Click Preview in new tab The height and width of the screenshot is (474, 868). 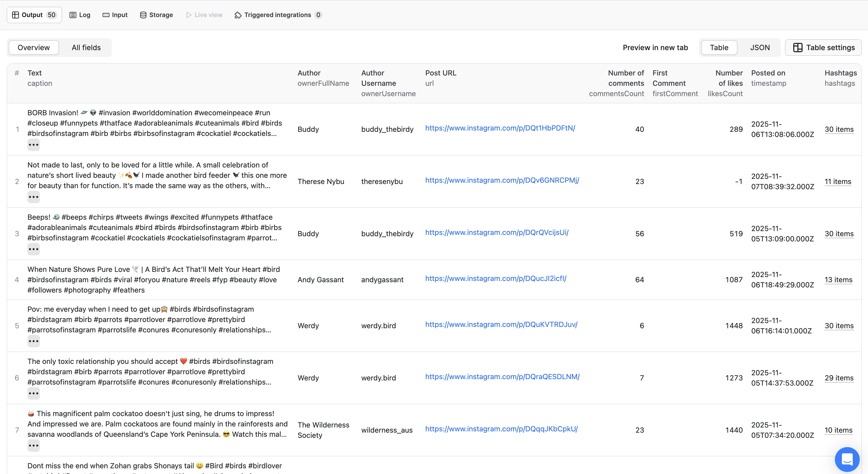tap(655, 48)
